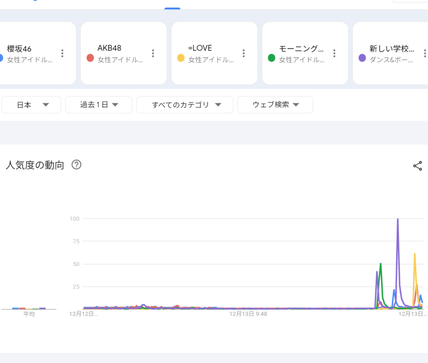Expand the 過去1日 time range dropdown
428x363 pixels.
point(99,105)
